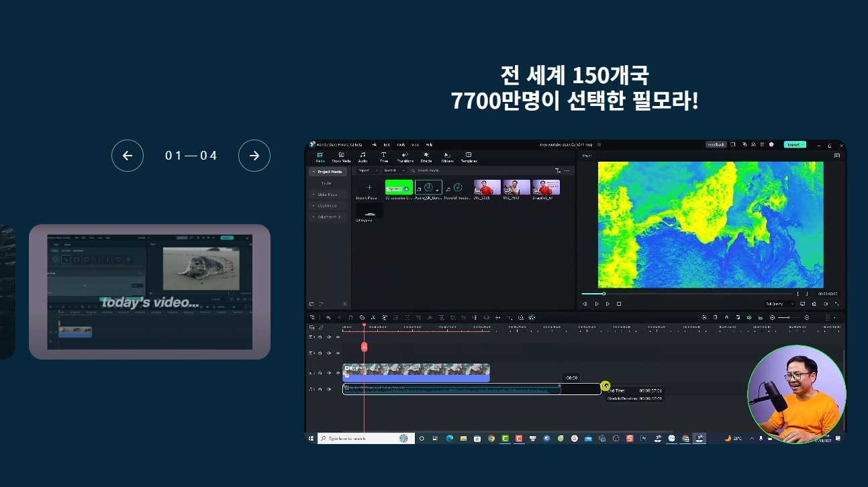Screen dimensions: 868x487
Task: Open the "today's video..." slide thumbnail
Action: [x=150, y=292]
